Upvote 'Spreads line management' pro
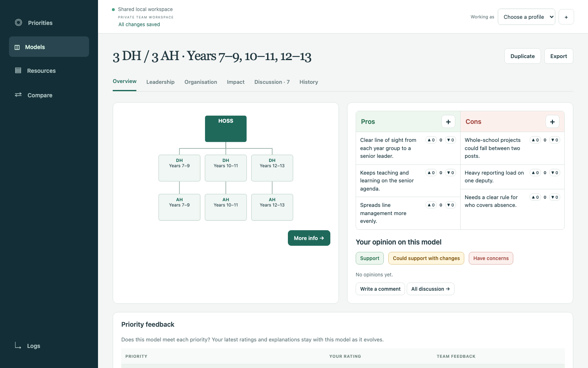The image size is (588, 368). 431,205
